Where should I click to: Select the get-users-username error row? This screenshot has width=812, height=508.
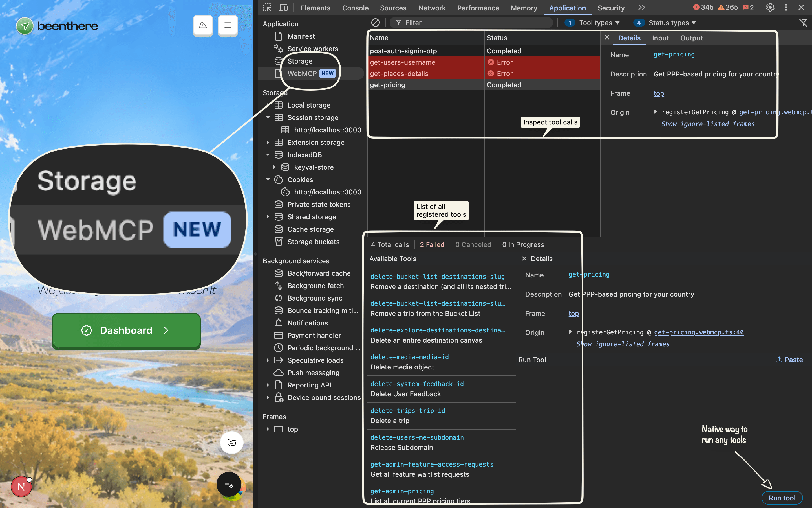pyautogui.click(x=484, y=62)
